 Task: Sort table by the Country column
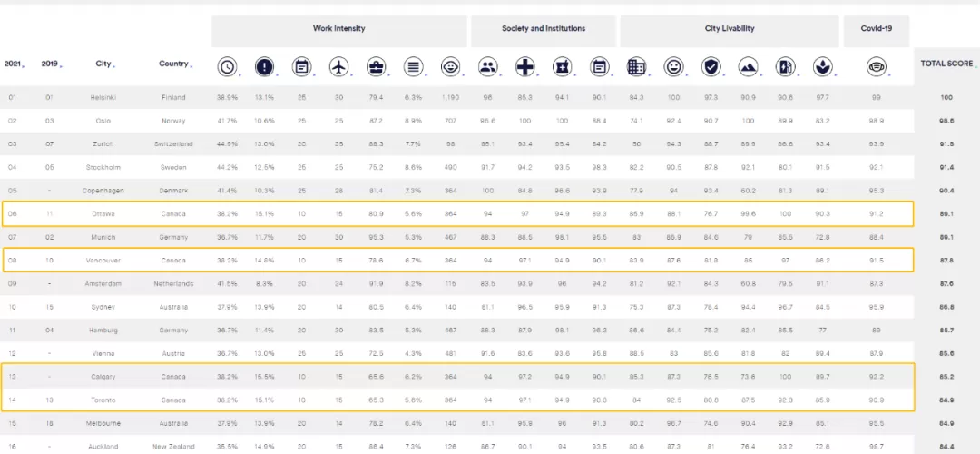(174, 64)
